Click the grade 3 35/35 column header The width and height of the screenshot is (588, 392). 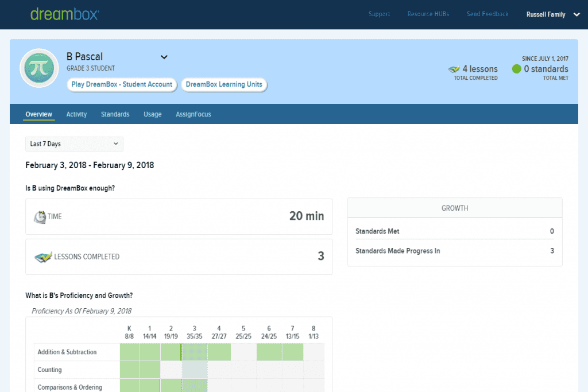(x=194, y=332)
